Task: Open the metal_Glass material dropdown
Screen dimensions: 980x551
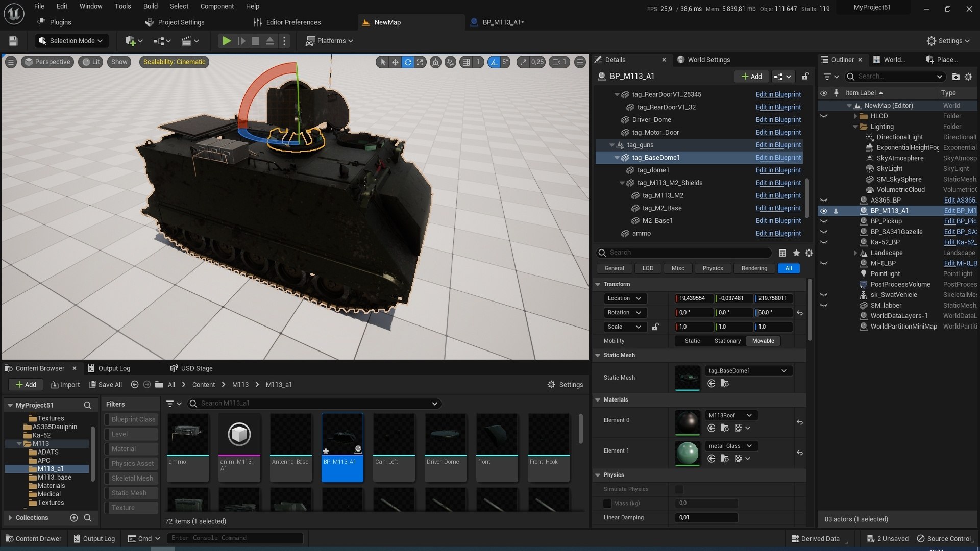Action: point(731,446)
